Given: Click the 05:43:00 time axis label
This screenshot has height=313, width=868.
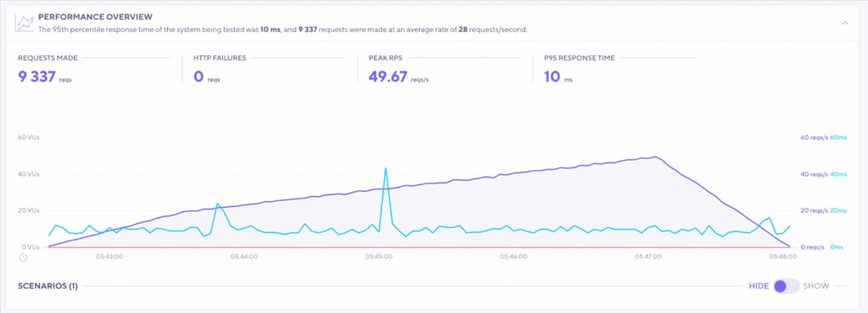Looking at the screenshot, I should pos(110,256).
